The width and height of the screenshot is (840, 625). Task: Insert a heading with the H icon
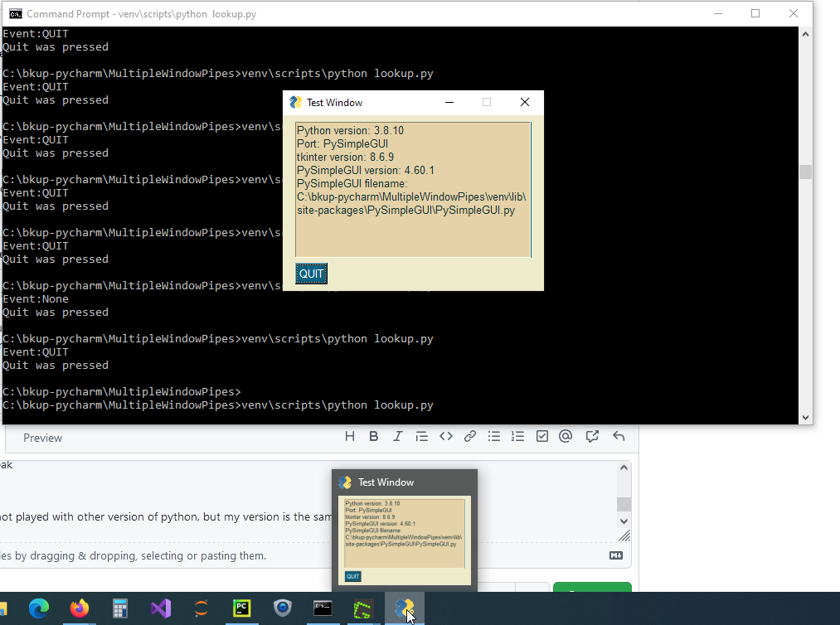tap(349, 436)
